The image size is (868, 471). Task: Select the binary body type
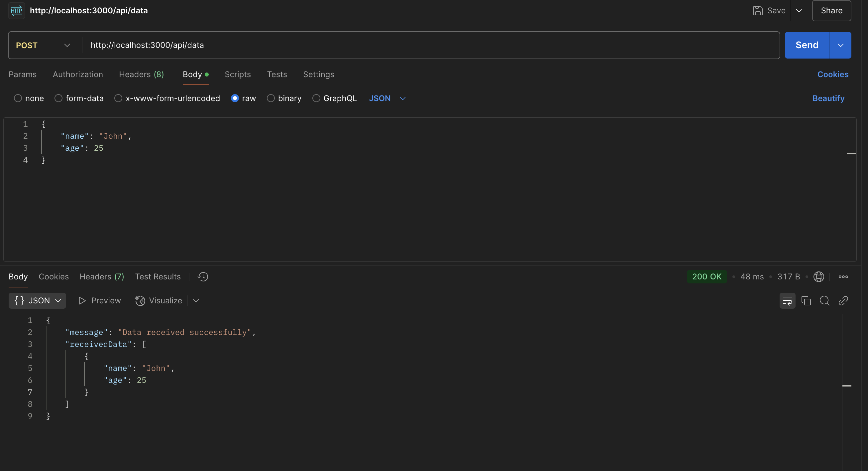click(271, 98)
